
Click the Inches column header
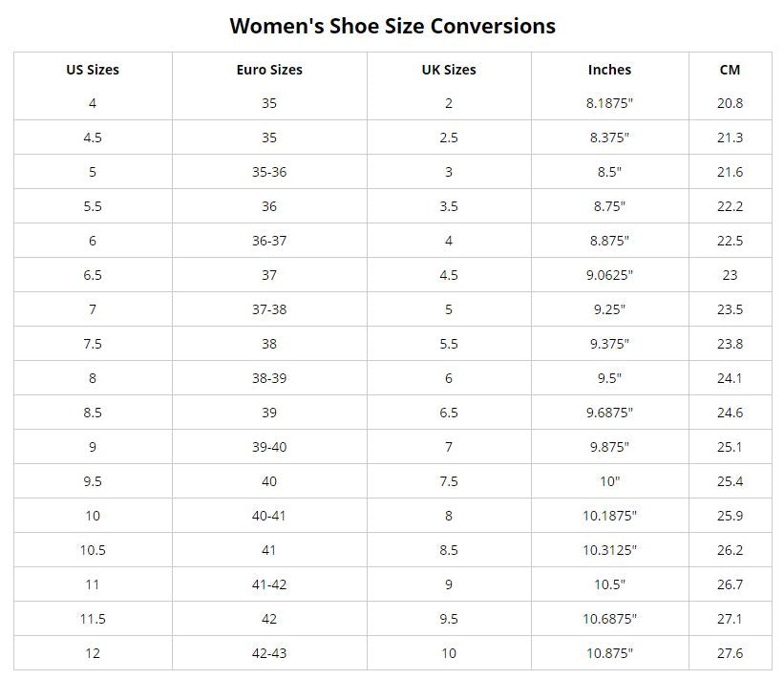pyautogui.click(x=609, y=70)
